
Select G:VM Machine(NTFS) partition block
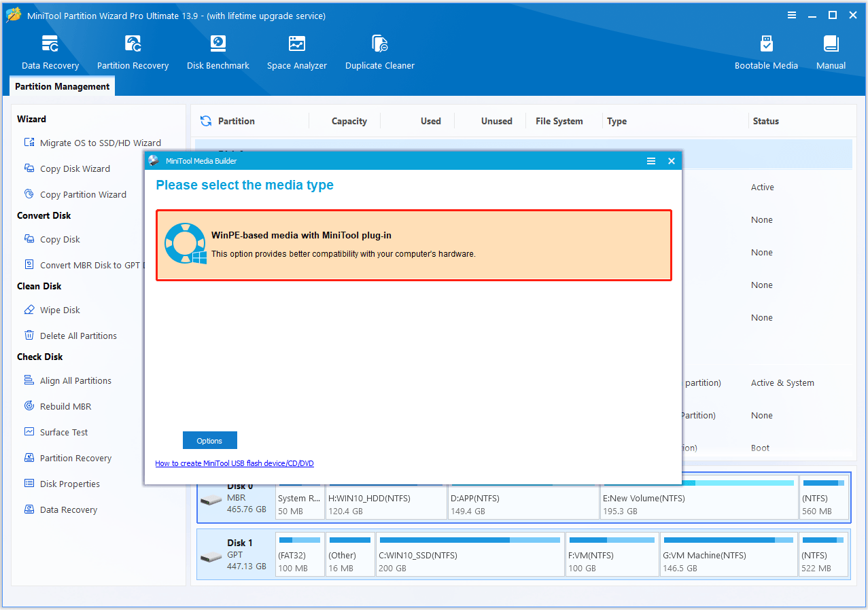(729, 555)
